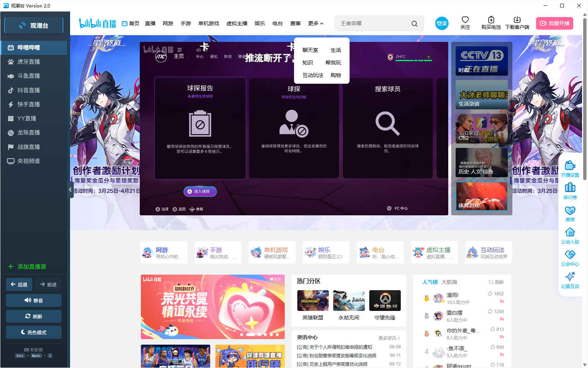Click the search magnifier icon
This screenshot has width=588, height=368.
pyautogui.click(x=414, y=24)
